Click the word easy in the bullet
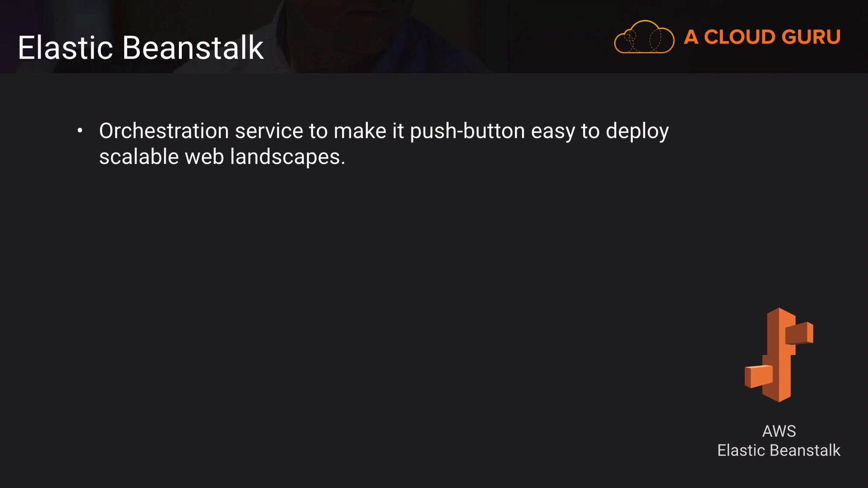This screenshot has width=868, height=488. coord(553,132)
